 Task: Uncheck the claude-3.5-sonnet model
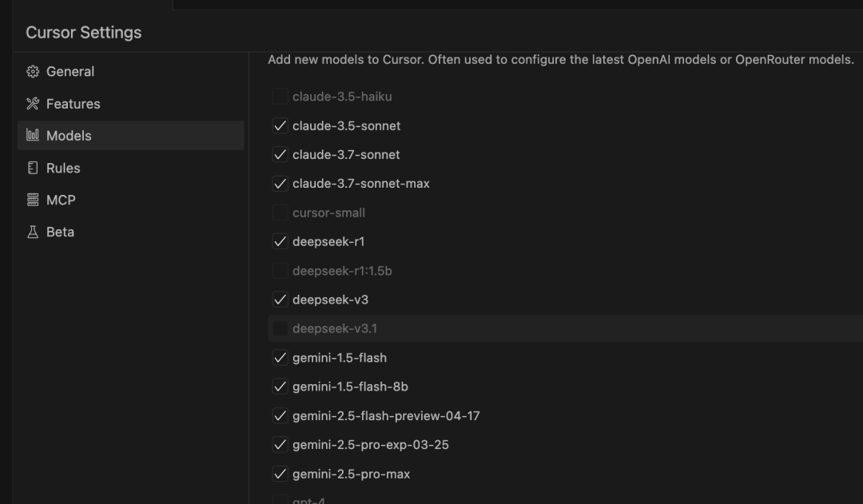point(280,126)
